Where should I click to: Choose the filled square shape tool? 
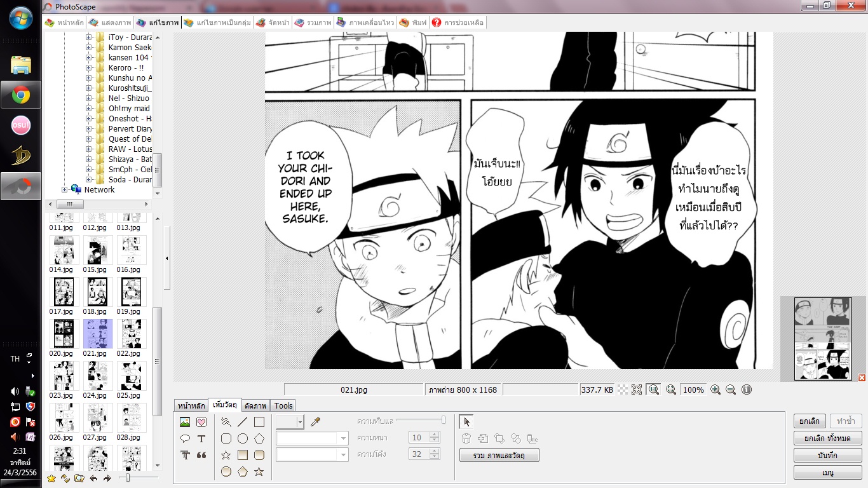point(242,455)
